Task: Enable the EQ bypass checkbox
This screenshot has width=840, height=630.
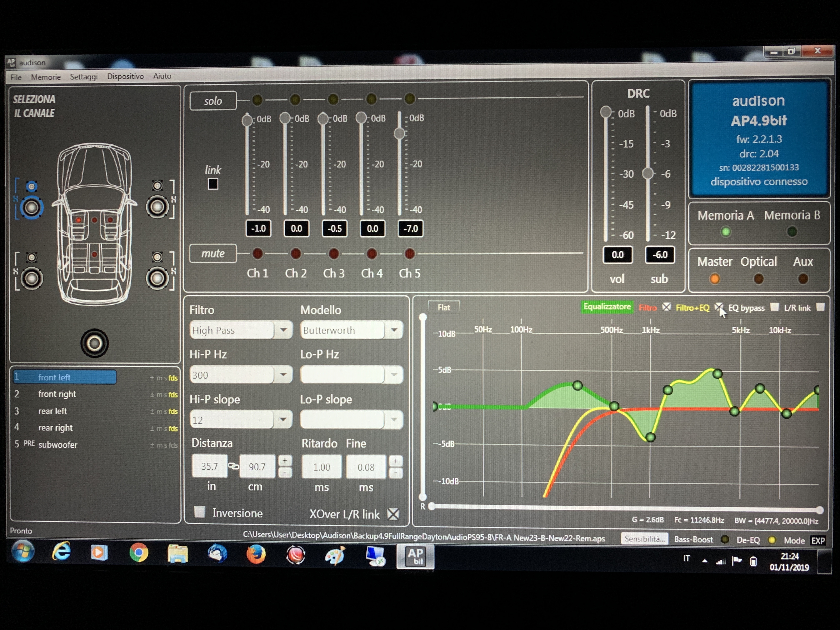Action: [x=775, y=307]
